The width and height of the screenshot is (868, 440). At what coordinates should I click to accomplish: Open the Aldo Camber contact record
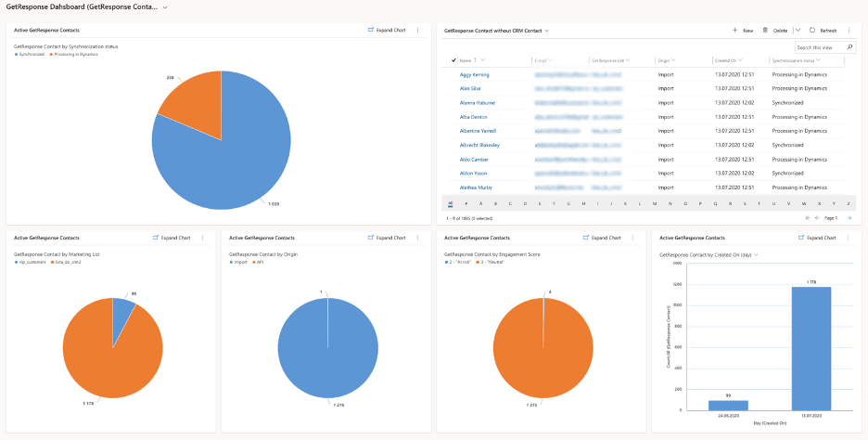click(x=474, y=160)
